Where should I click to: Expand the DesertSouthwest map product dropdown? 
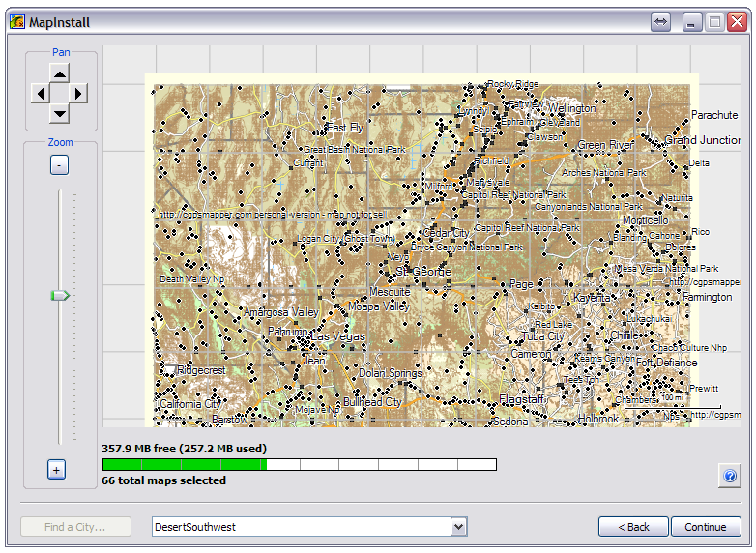458,527
